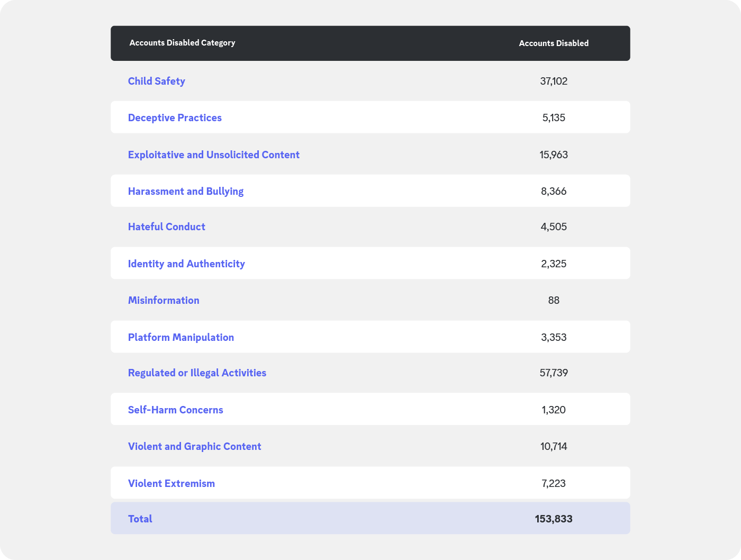Select the 153,833 total value
Screen dimensions: 741x560
coord(554,519)
